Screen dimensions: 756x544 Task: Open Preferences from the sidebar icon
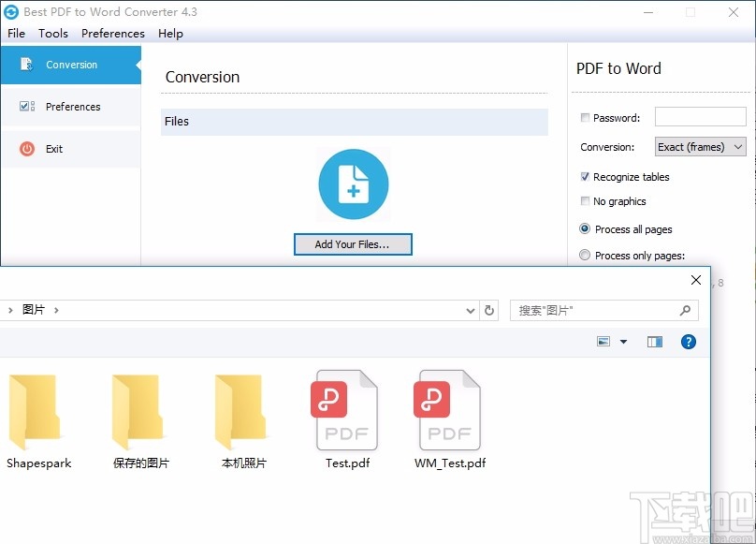(x=26, y=106)
